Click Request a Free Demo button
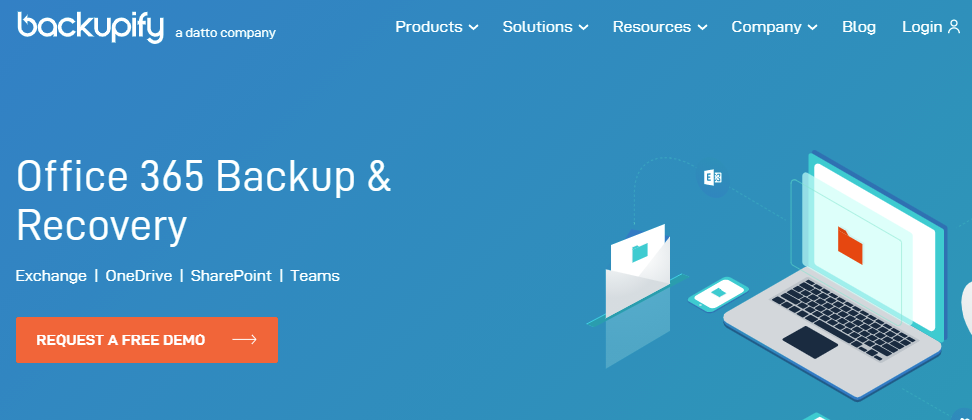972x420 pixels. coord(147,339)
